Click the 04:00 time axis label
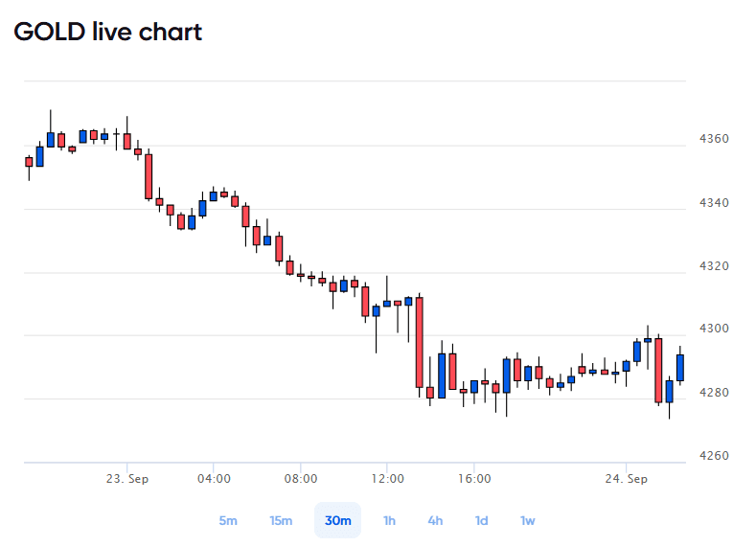Screen dimensions: 756x546 coord(214,479)
